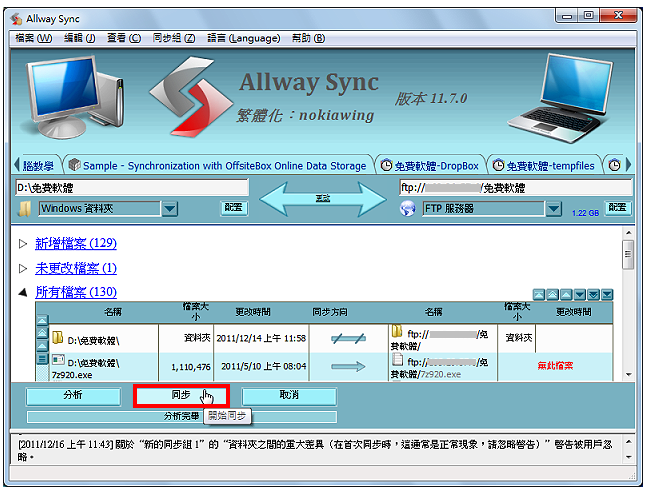Collapse the 所有檔案 (130) section
This screenshot has height=494, width=648.
click(23, 293)
